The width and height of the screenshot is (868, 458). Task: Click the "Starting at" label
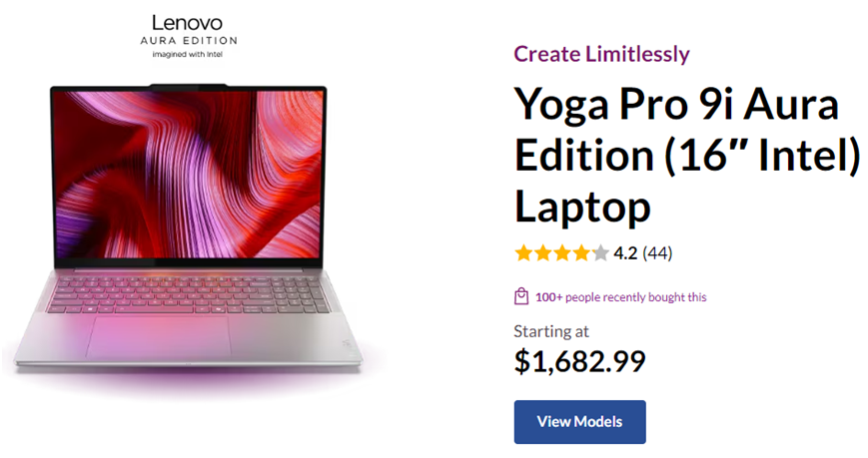[x=551, y=331]
